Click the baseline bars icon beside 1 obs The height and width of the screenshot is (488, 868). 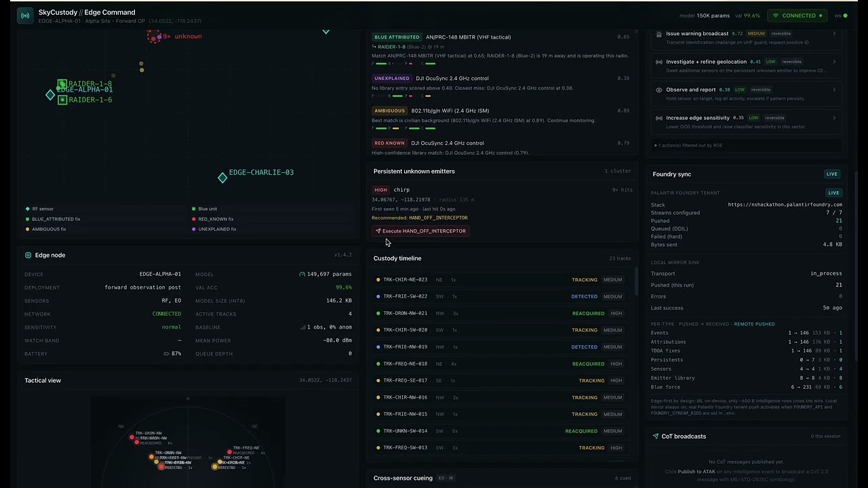(x=302, y=327)
